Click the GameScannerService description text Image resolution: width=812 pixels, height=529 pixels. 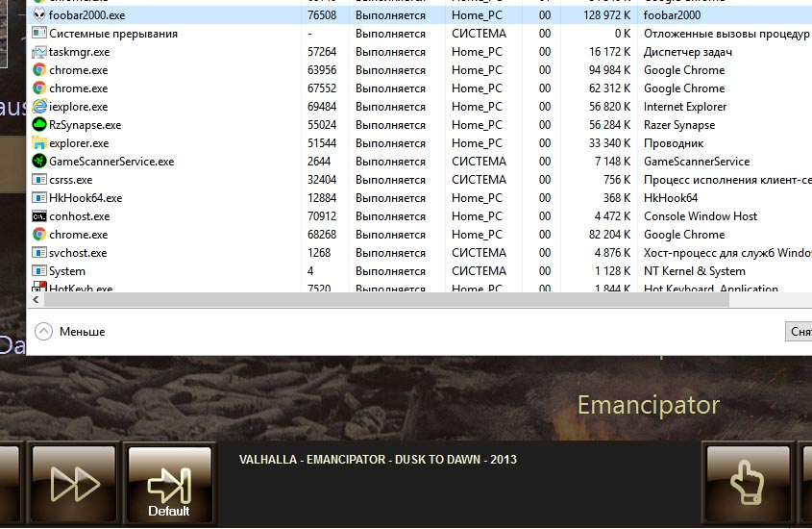point(697,162)
